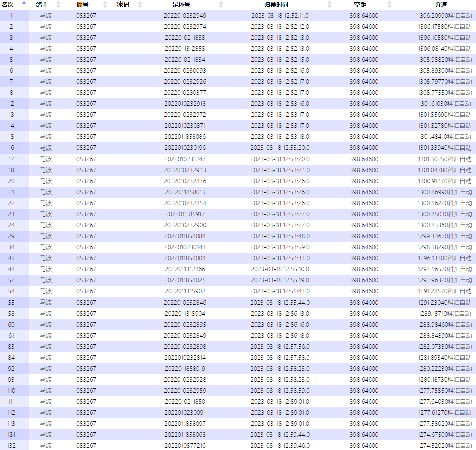Viewport: 476px width, 450px height.
Task: Select ring number 2022010232918
Action: (x=185, y=104)
